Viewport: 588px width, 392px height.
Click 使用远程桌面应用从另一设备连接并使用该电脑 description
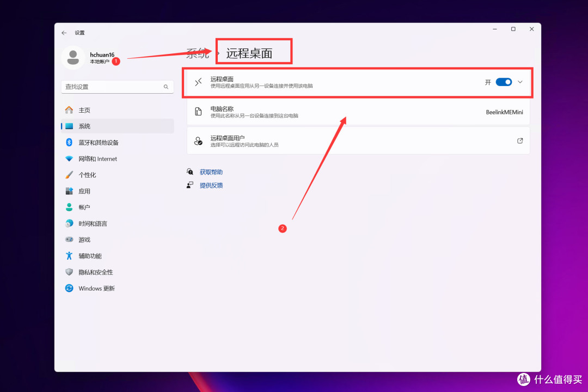(x=261, y=86)
